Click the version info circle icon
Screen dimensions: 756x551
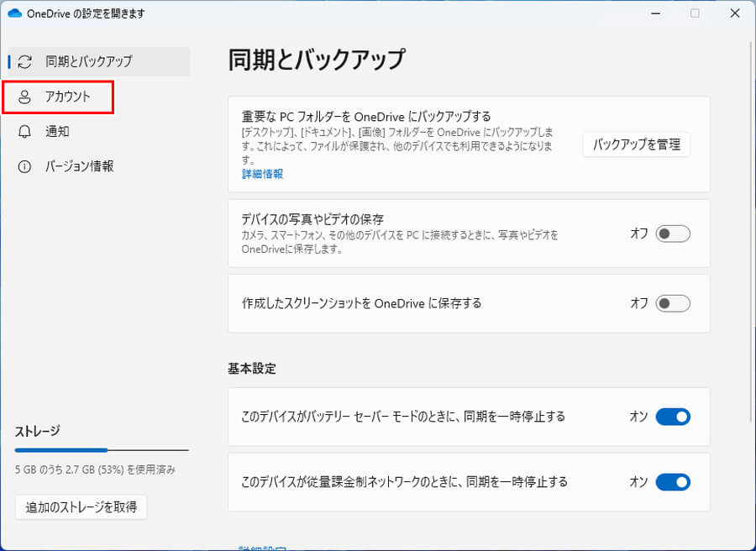pyautogui.click(x=24, y=167)
